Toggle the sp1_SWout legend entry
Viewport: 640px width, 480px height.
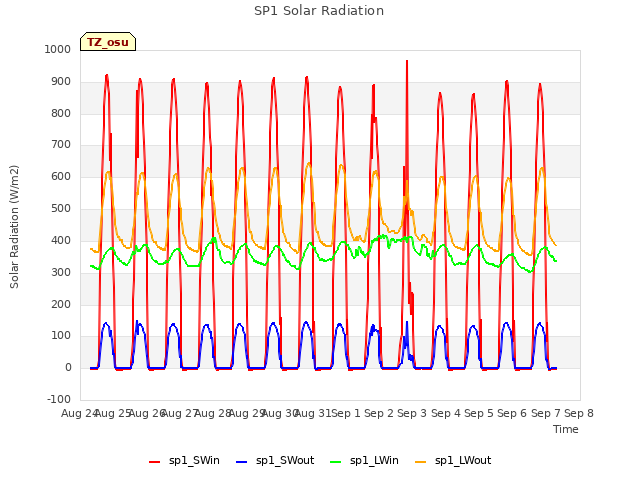pyautogui.click(x=276, y=461)
